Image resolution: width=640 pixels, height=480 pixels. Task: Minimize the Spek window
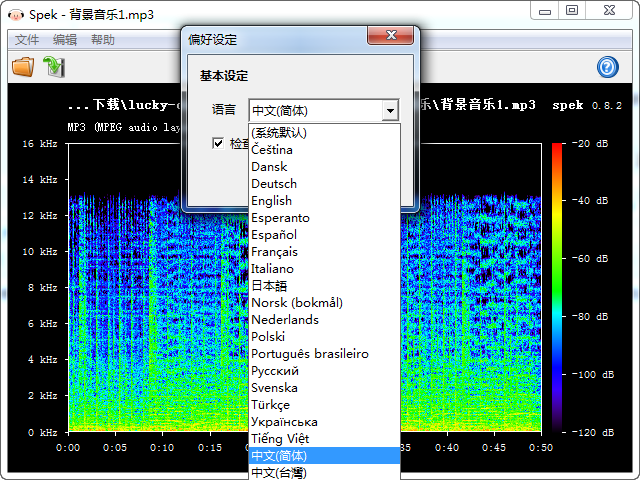point(545,11)
